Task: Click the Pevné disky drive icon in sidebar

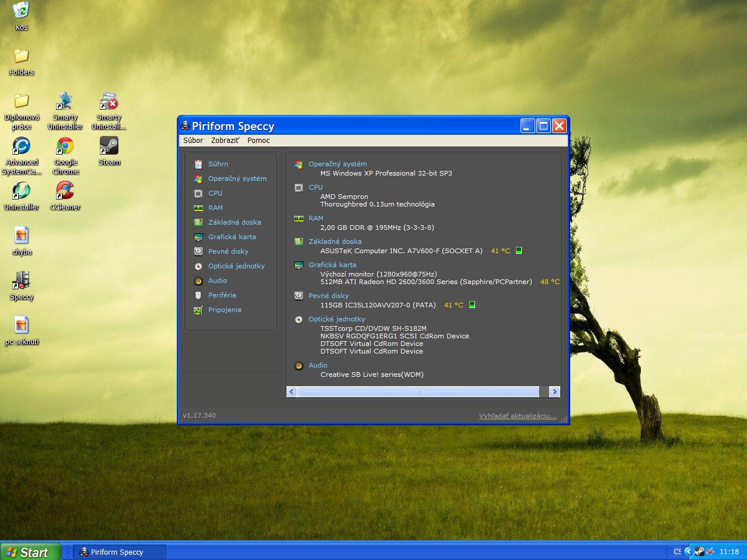Action: [198, 251]
